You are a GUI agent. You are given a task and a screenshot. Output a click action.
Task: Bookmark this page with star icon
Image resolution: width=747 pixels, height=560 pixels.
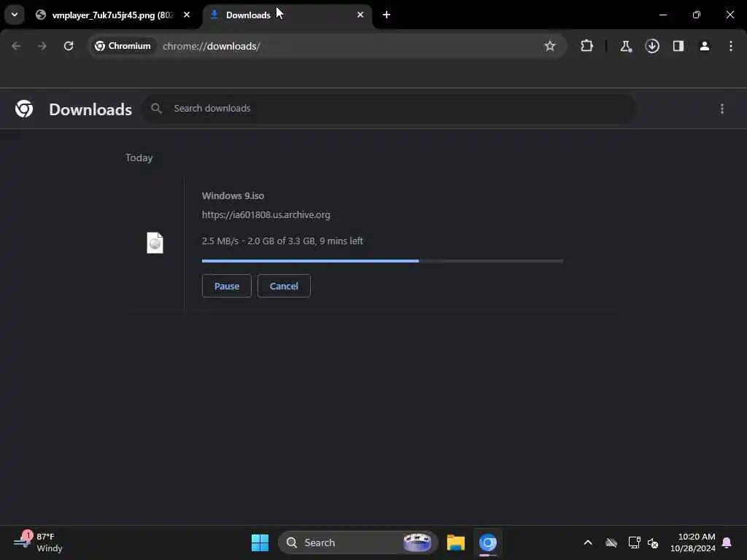pyautogui.click(x=550, y=46)
